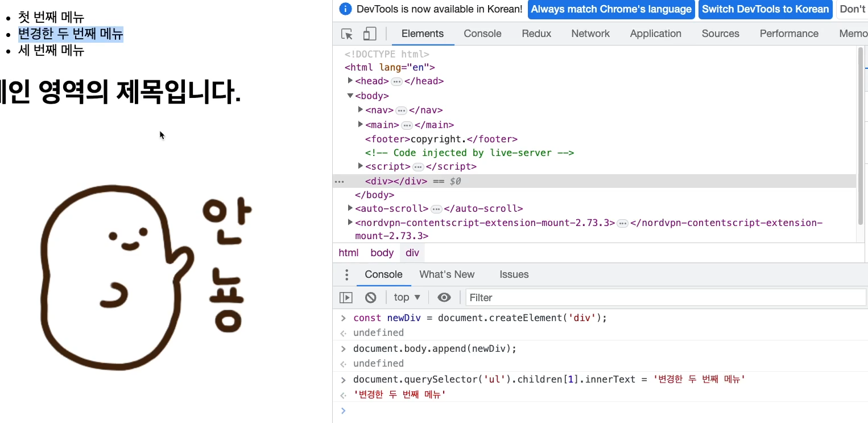
Task: Click the ellipsis beside the selected div row
Action: click(339, 182)
